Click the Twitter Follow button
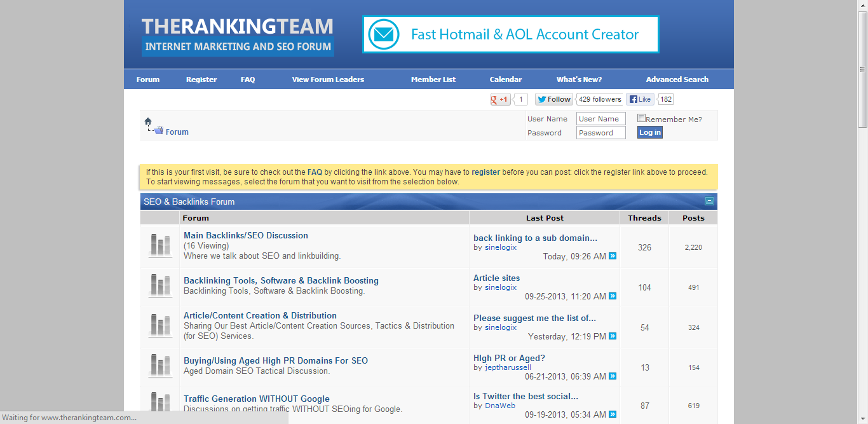Screen dimensions: 868x424 tap(553, 99)
